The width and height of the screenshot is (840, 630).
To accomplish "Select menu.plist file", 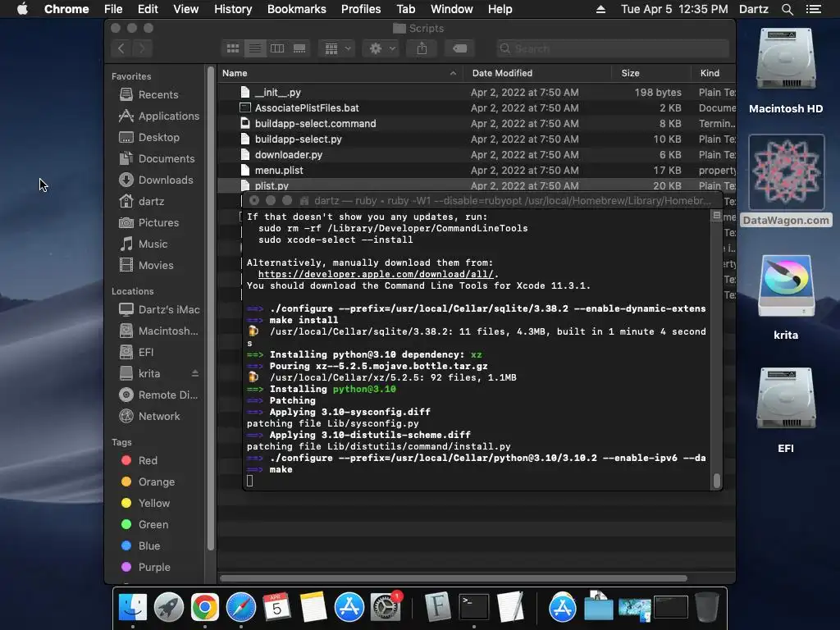I will click(x=477, y=171).
